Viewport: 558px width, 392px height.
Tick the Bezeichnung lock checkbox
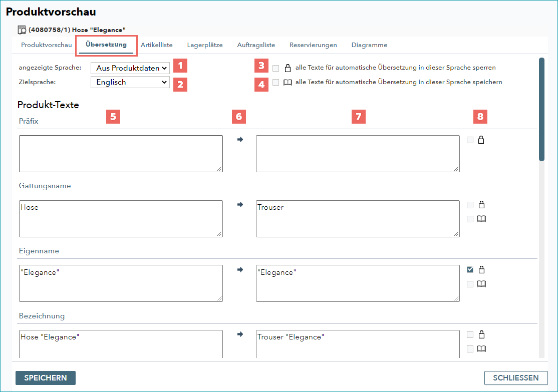click(470, 335)
